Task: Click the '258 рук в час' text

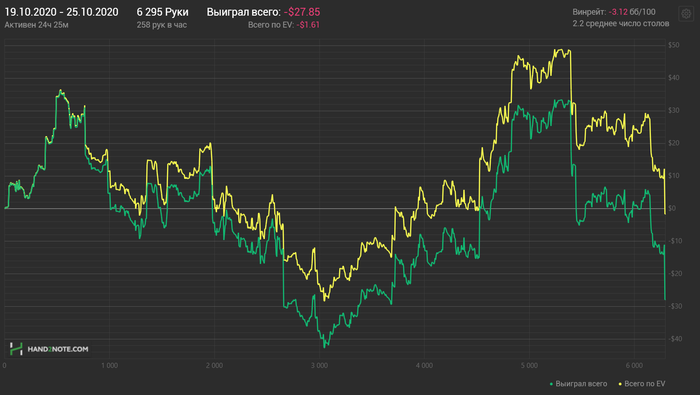Action: tap(162, 25)
